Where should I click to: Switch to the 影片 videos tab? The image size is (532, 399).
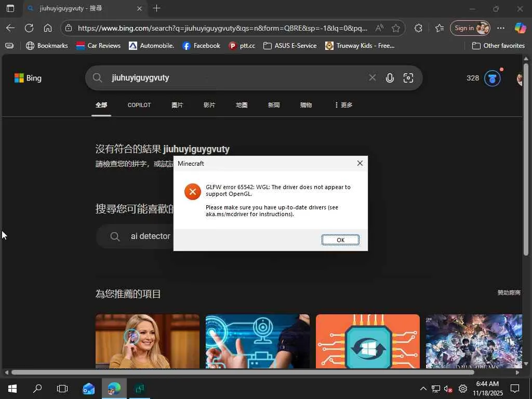tap(209, 105)
